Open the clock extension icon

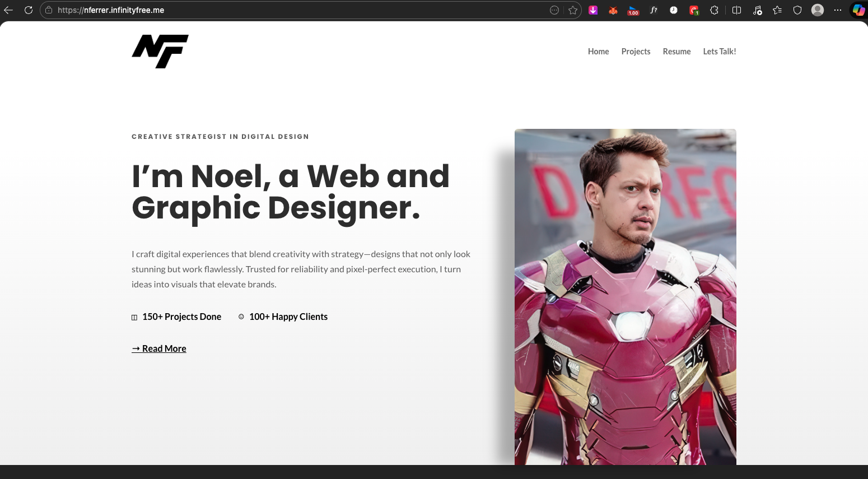[674, 10]
